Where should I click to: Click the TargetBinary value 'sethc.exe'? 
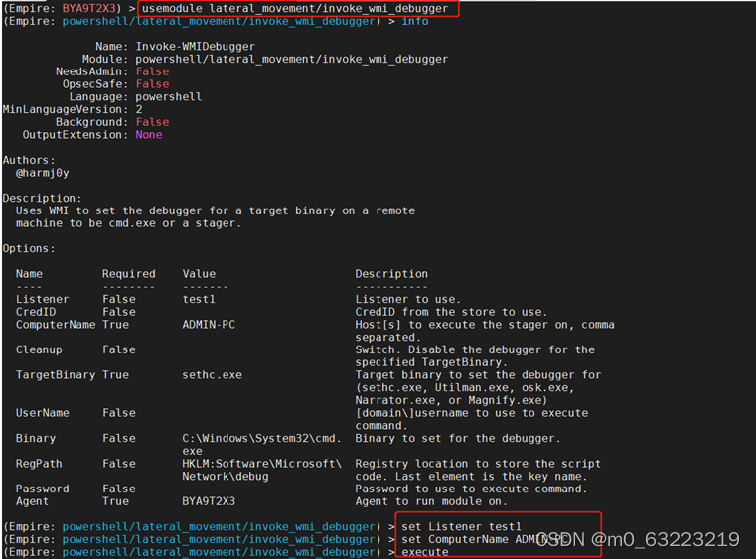pyautogui.click(x=213, y=375)
